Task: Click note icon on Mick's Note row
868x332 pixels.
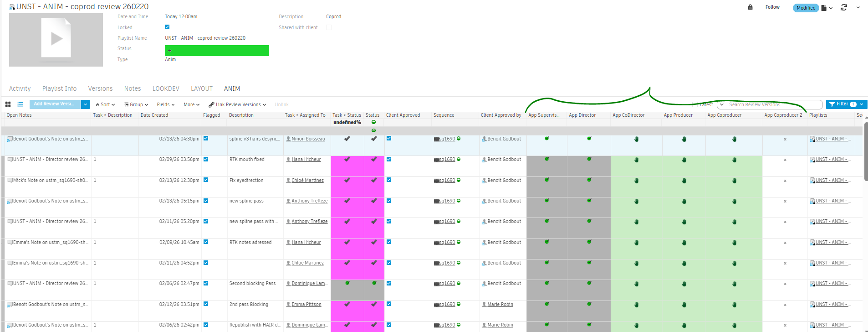Action: 10,180
